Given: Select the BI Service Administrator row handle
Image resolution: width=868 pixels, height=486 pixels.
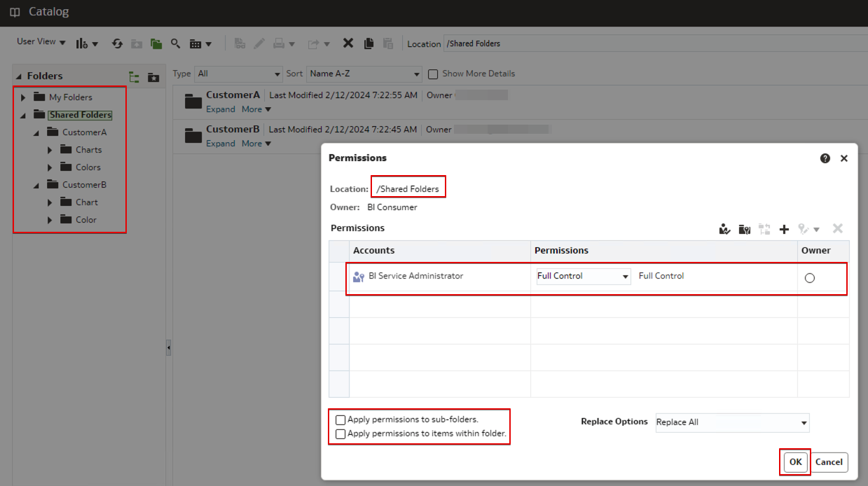Looking at the screenshot, I should tap(339, 276).
